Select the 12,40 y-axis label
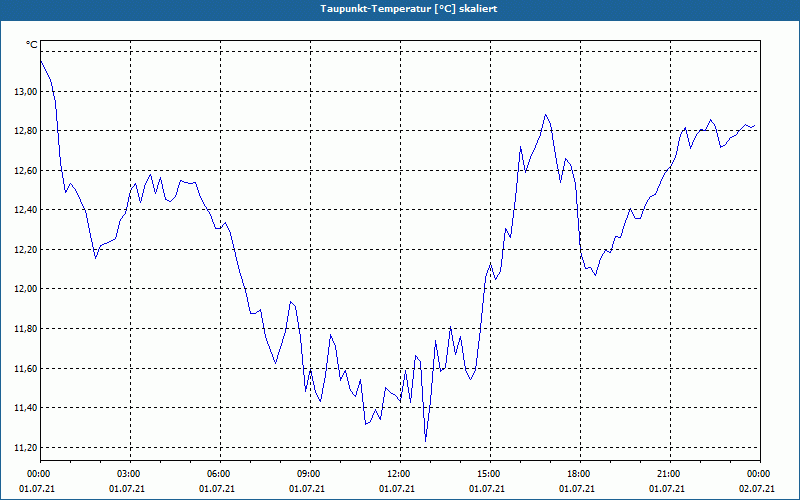This screenshot has width=800, height=500. click(26, 210)
